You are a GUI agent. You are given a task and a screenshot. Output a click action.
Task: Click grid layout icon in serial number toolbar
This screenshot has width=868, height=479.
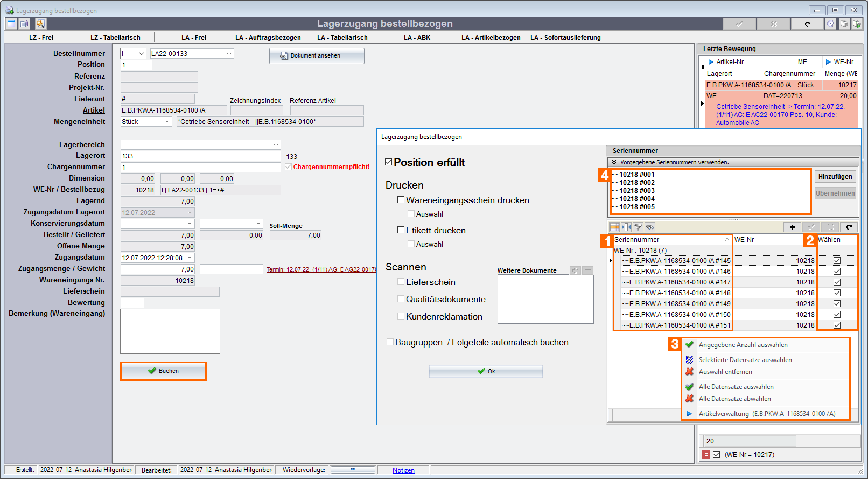[614, 227]
